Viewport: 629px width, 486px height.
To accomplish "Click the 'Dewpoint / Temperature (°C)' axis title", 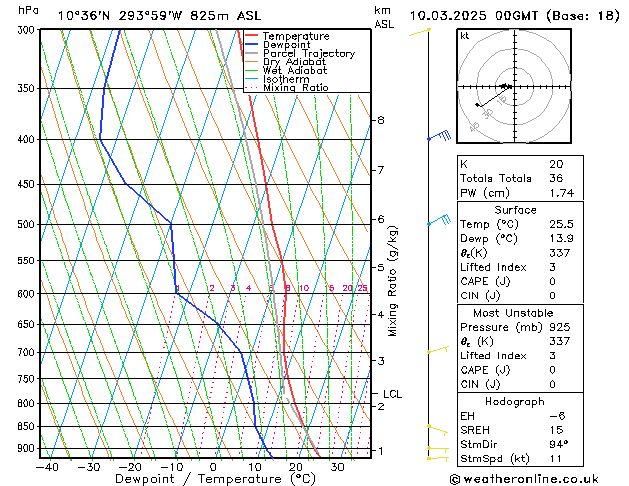I will (215, 479).
